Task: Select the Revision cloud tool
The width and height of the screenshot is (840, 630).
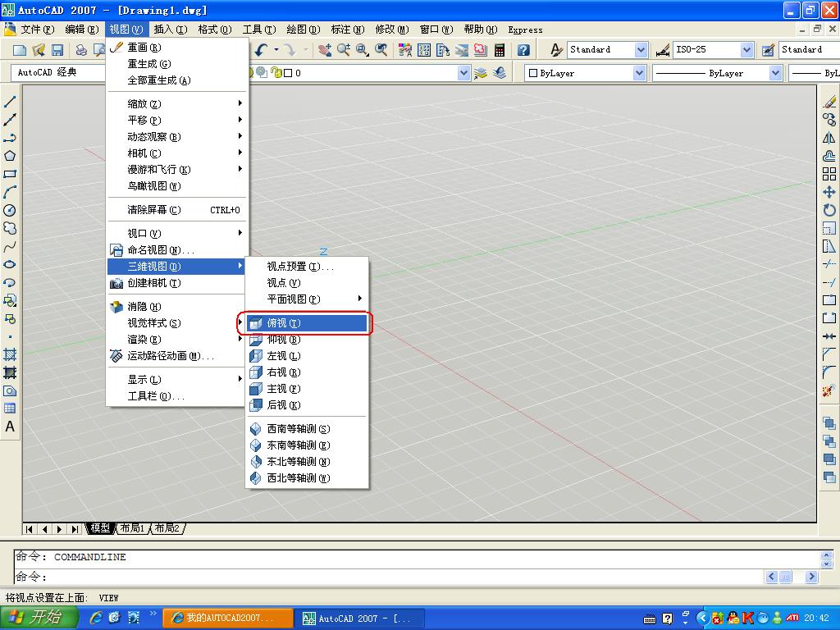Action: click(x=10, y=229)
